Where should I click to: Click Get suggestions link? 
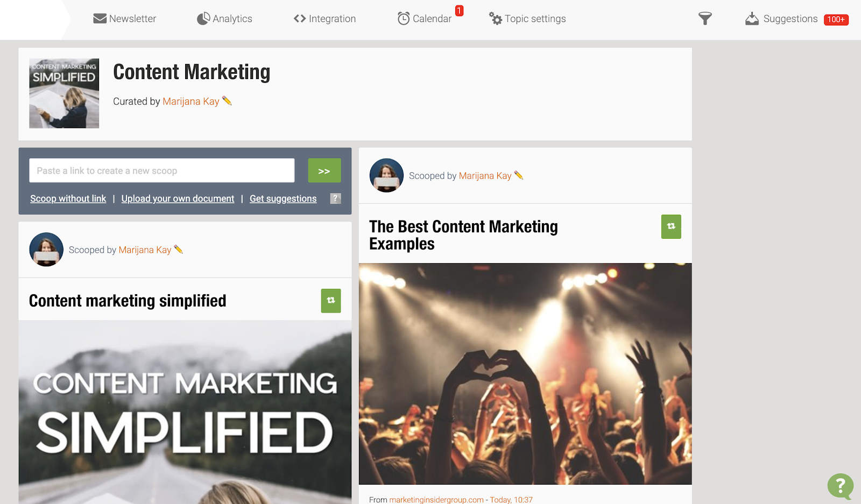283,198
